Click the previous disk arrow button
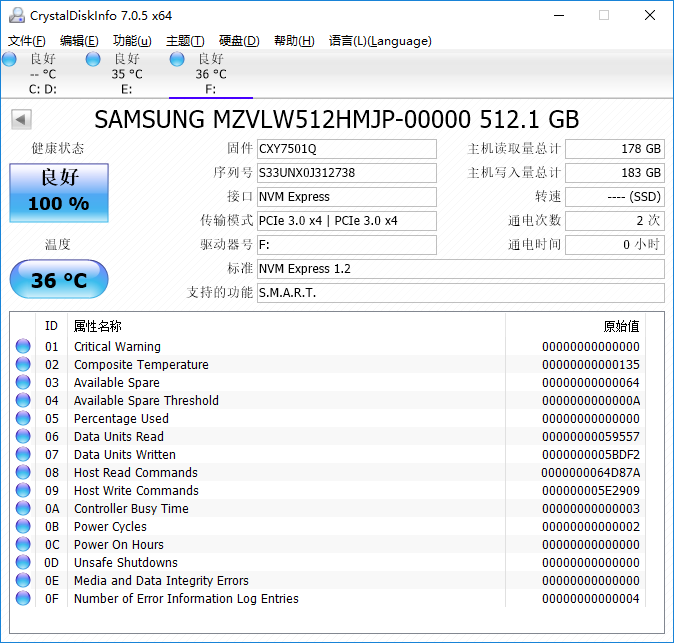Screen dimensions: 674x643 click(x=21, y=119)
